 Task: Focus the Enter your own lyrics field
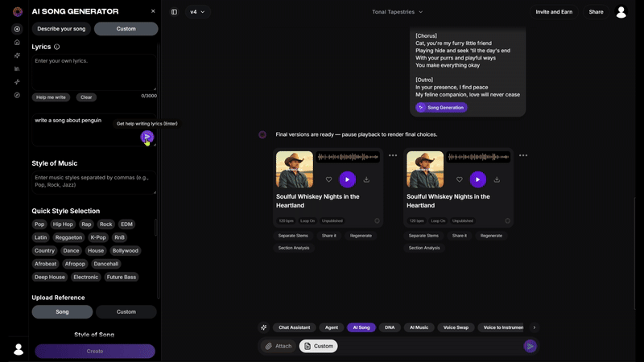click(94, 72)
